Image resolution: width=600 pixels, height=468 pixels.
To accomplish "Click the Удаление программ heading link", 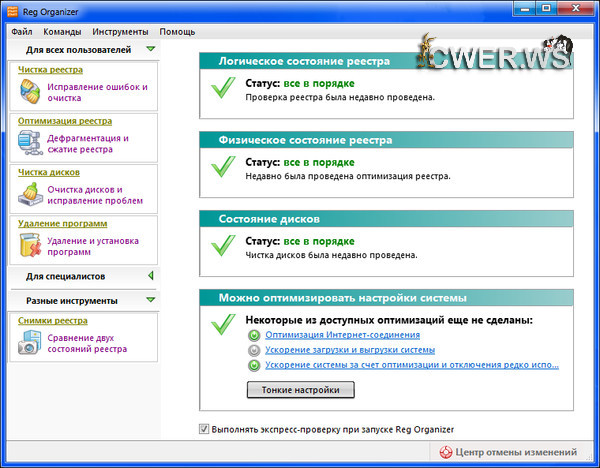I will (x=62, y=223).
